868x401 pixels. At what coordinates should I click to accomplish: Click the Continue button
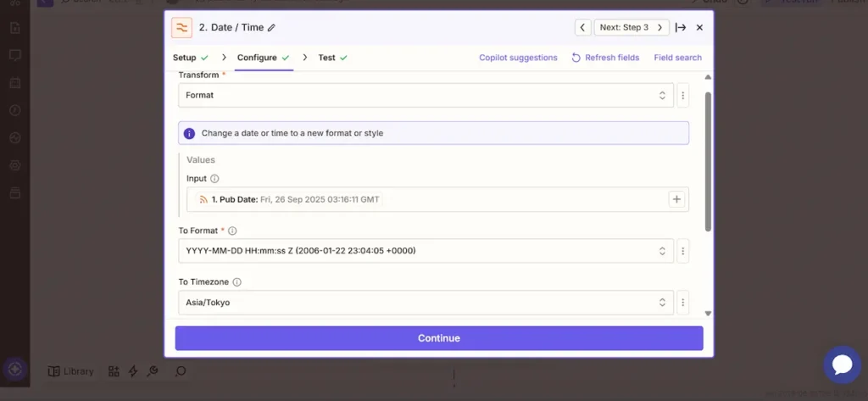pos(439,338)
